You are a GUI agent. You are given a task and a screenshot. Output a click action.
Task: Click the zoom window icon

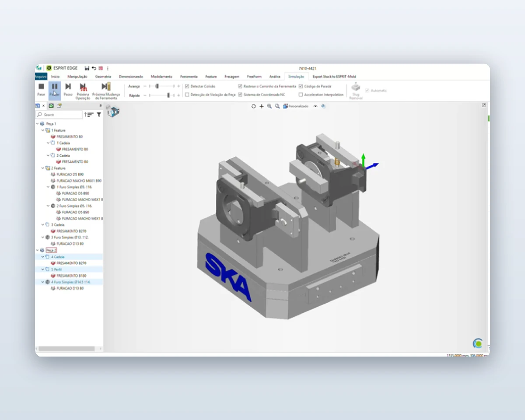click(x=277, y=106)
